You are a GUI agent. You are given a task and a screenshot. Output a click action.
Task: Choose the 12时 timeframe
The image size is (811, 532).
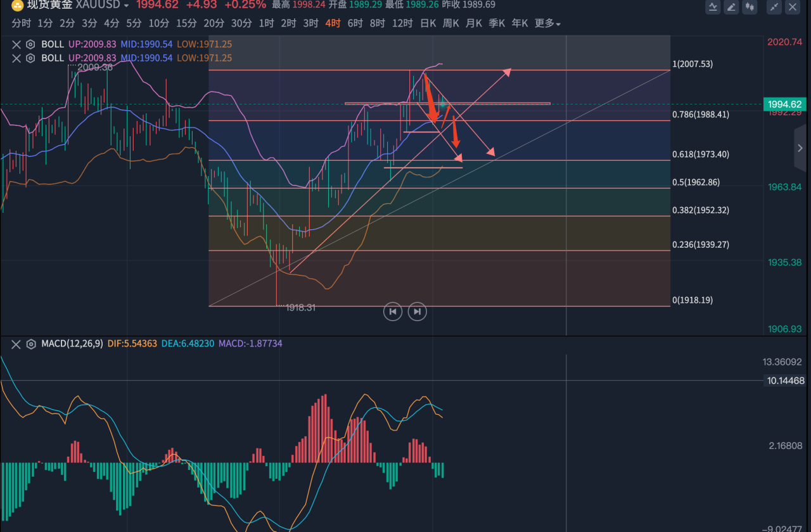(x=402, y=23)
